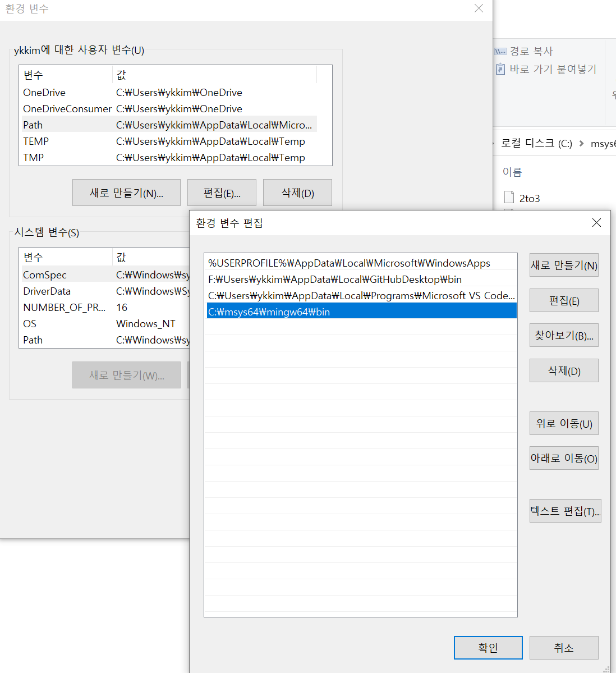Delete selected path with 삭제(D) in edit dialog
This screenshot has height=673, width=616.
(564, 371)
